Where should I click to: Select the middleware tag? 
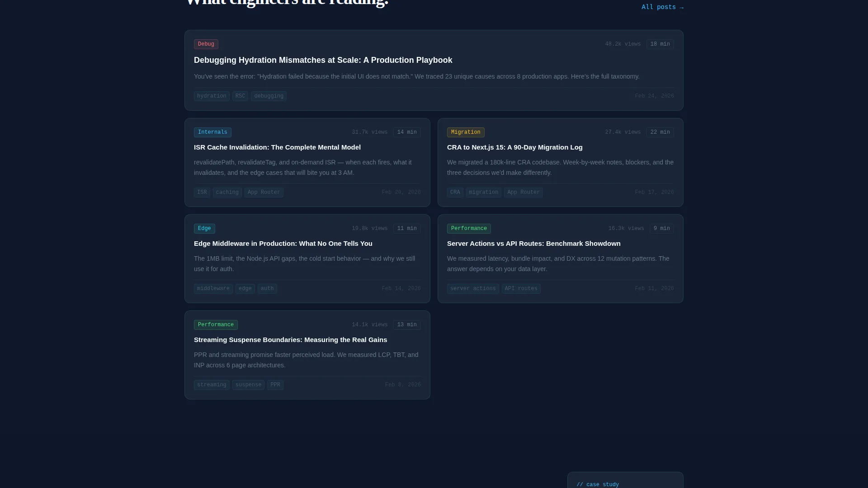pyautogui.click(x=213, y=289)
